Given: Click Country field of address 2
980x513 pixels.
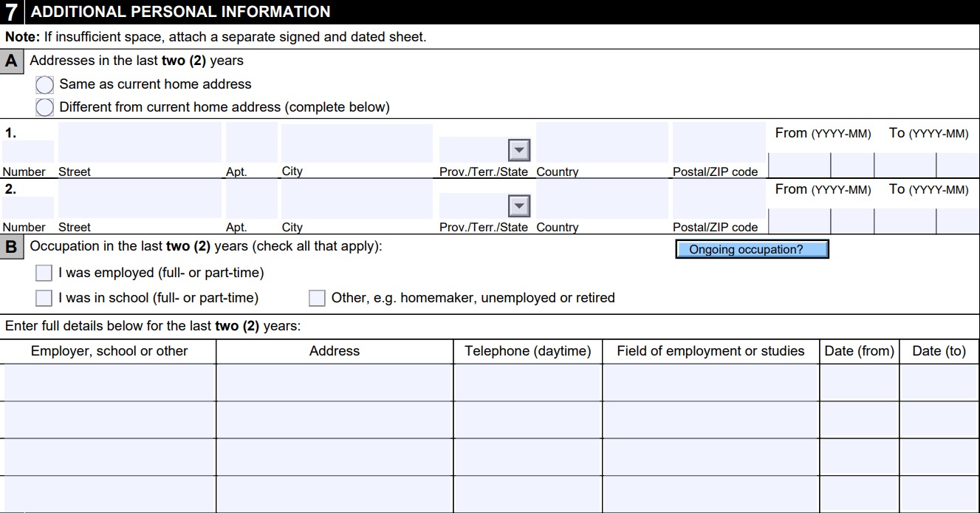Looking at the screenshot, I should coord(602,199).
